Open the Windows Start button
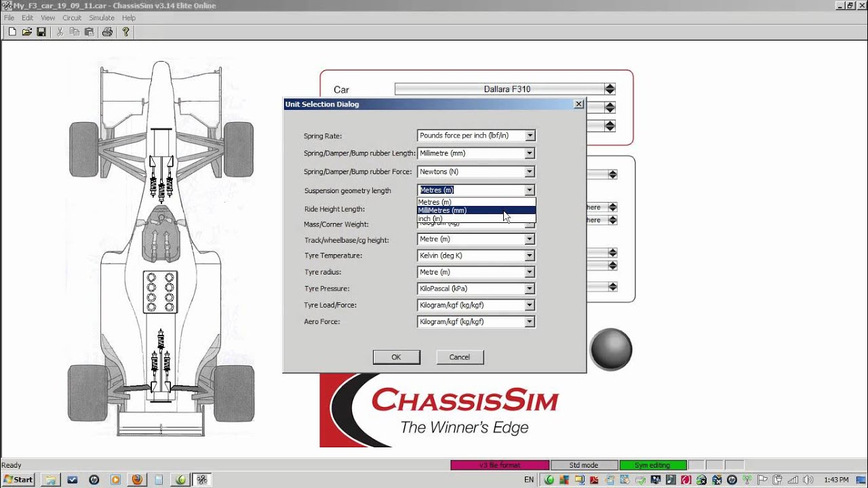 point(18,479)
